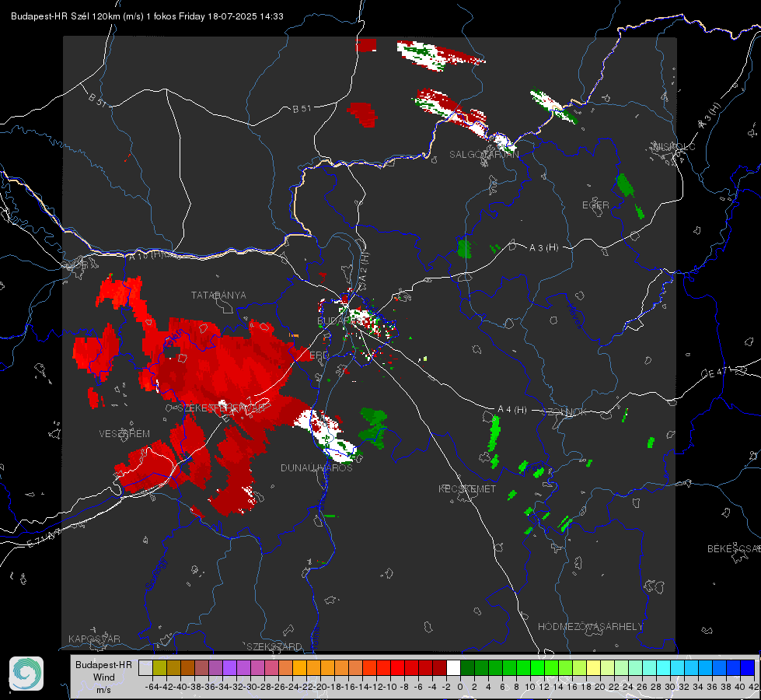Select the SALGÓTARJÁN city label
Screen dimensions: 761x700
click(483, 155)
